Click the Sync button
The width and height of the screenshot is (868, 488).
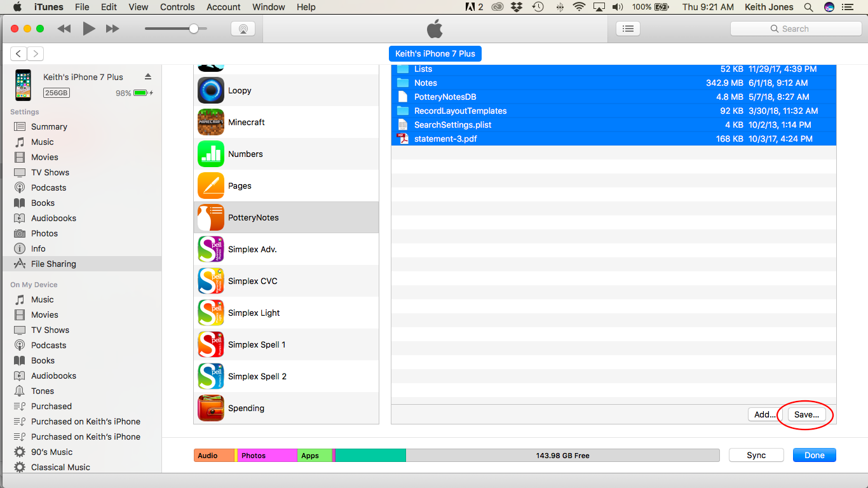tap(756, 455)
